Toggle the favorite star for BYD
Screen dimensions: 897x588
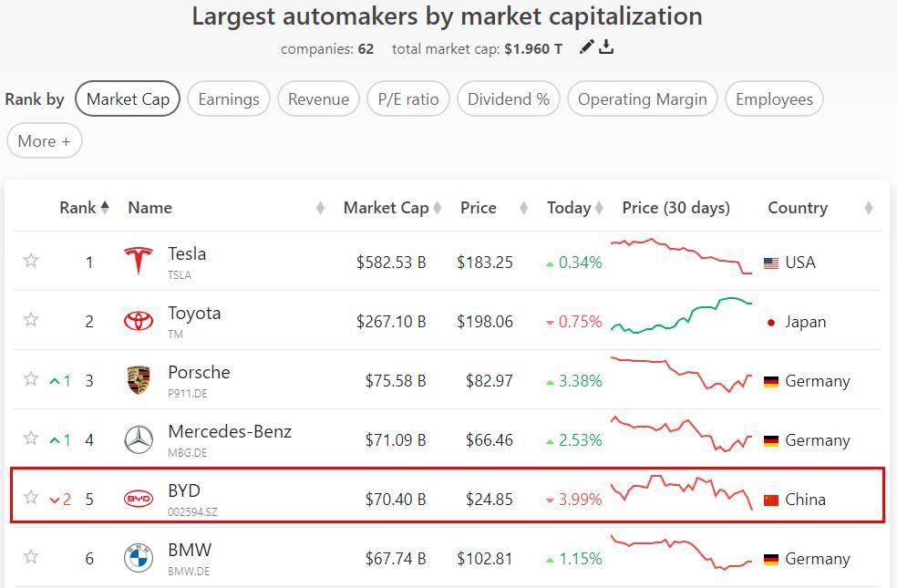[31, 498]
